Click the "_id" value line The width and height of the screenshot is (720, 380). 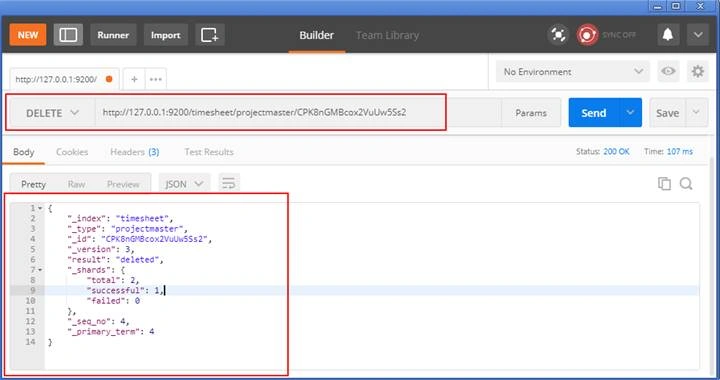[140, 239]
